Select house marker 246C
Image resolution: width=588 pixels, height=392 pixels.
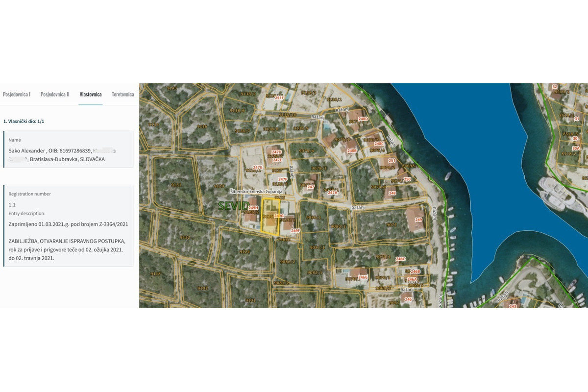(x=400, y=259)
